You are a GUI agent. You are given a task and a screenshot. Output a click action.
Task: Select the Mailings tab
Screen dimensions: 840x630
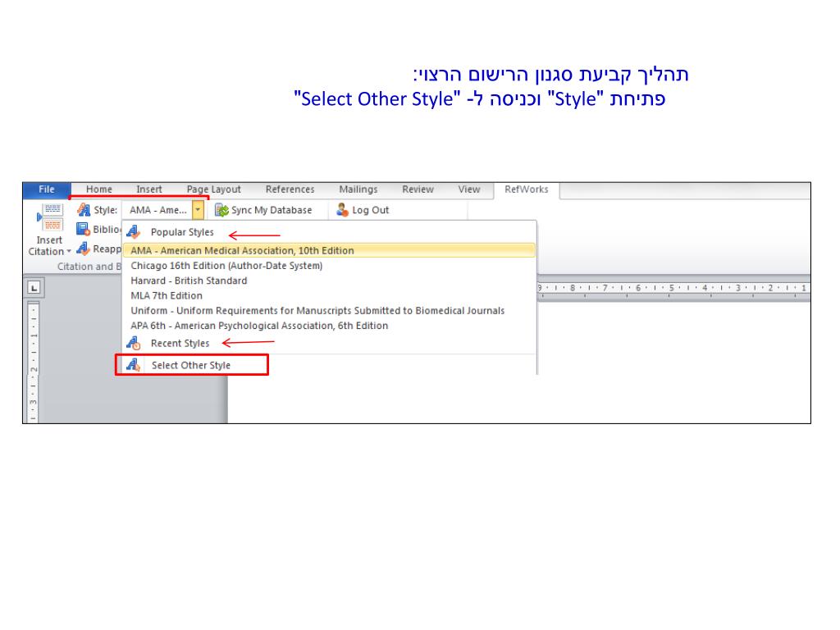[358, 189]
